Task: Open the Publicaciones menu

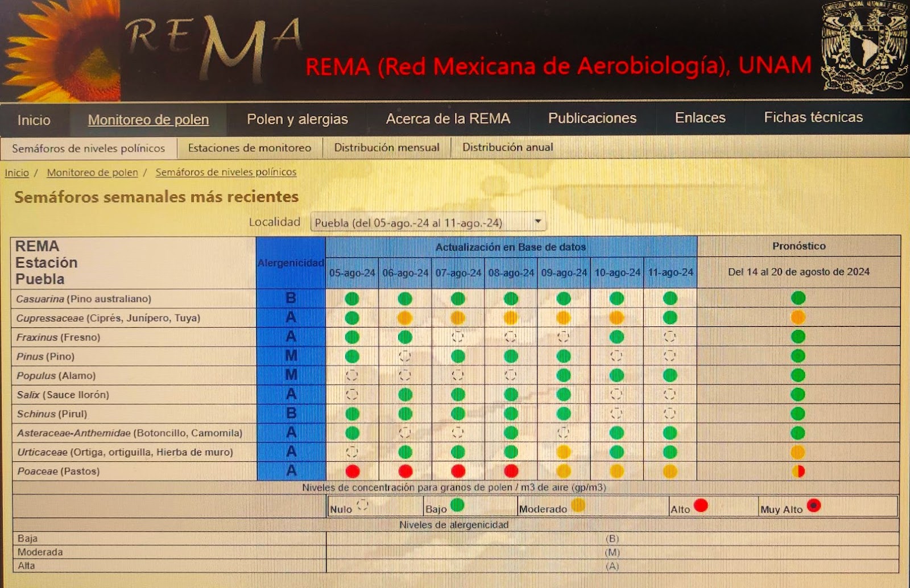Action: click(x=592, y=118)
